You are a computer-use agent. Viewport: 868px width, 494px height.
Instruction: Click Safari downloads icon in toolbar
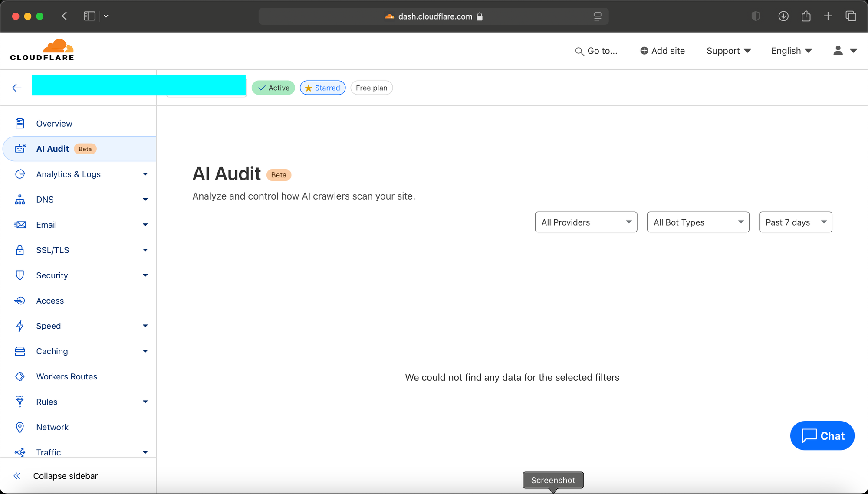pyautogui.click(x=783, y=16)
